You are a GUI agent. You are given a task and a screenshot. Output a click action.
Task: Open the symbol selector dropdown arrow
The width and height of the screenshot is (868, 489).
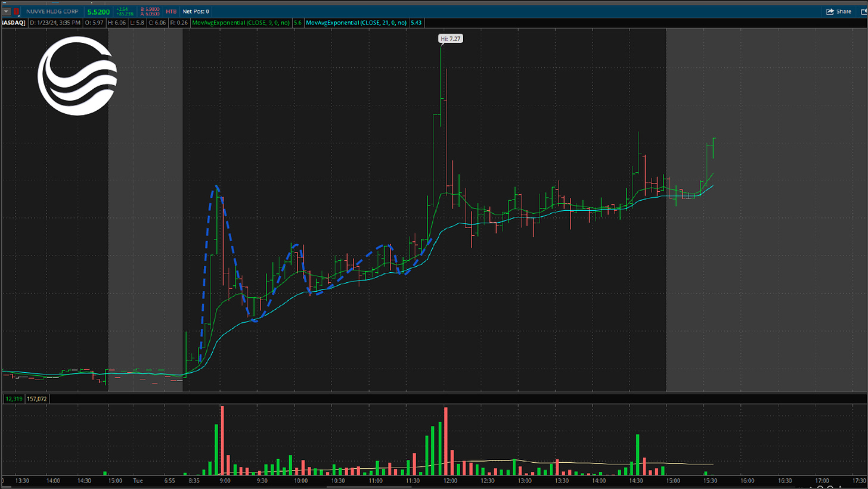(x=7, y=11)
